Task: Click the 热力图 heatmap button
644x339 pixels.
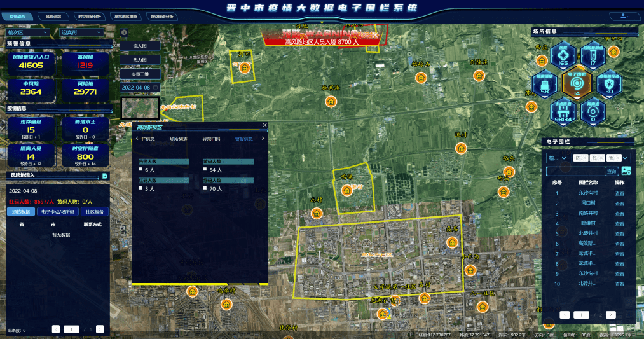Action: pyautogui.click(x=139, y=60)
